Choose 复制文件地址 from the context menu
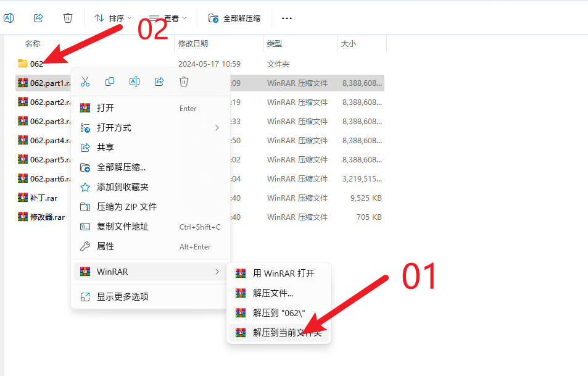 [151, 227]
